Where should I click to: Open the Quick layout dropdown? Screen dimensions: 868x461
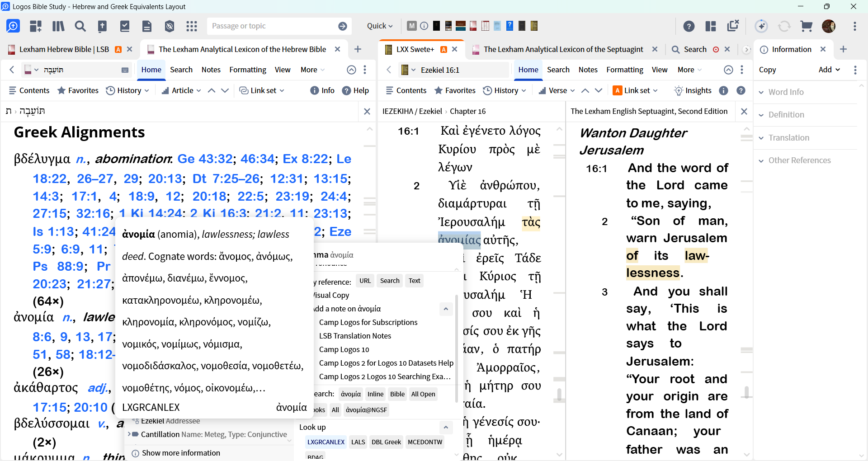coord(380,26)
